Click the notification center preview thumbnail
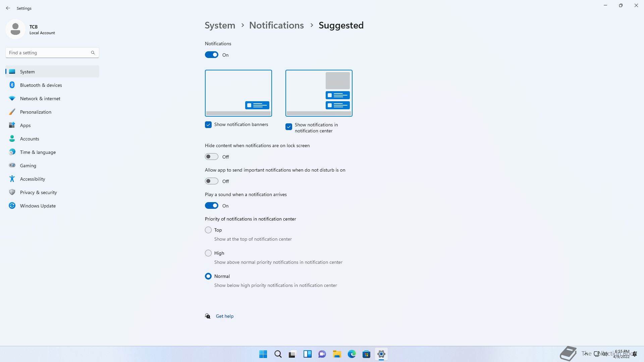The width and height of the screenshot is (644, 362). [x=319, y=93]
